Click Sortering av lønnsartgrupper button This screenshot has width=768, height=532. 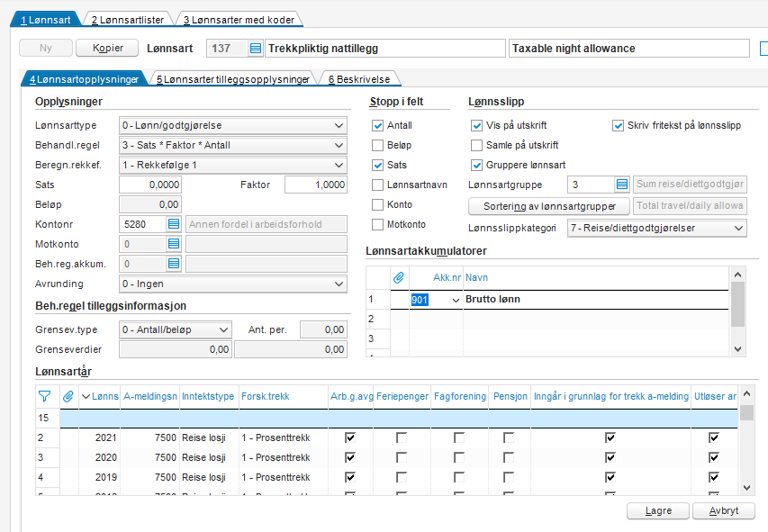click(549, 206)
